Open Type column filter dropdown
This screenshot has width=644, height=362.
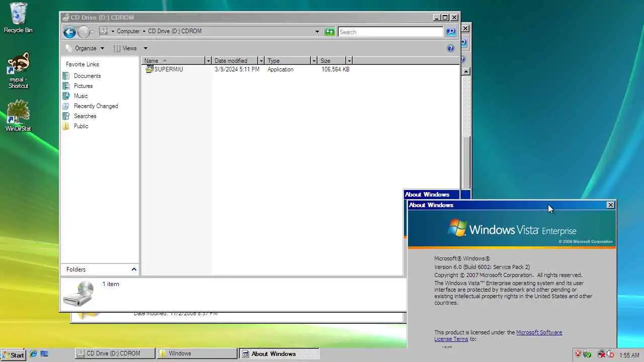pos(313,61)
